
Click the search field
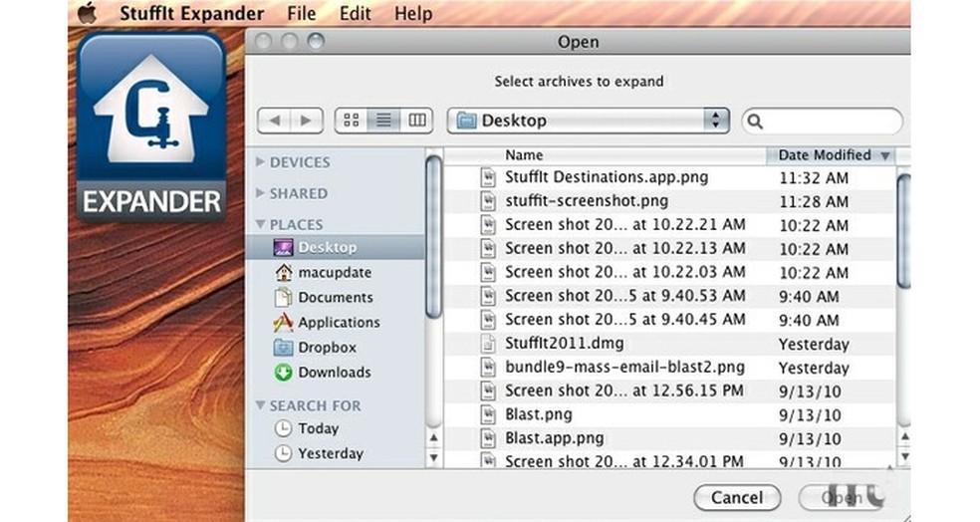pos(823,122)
